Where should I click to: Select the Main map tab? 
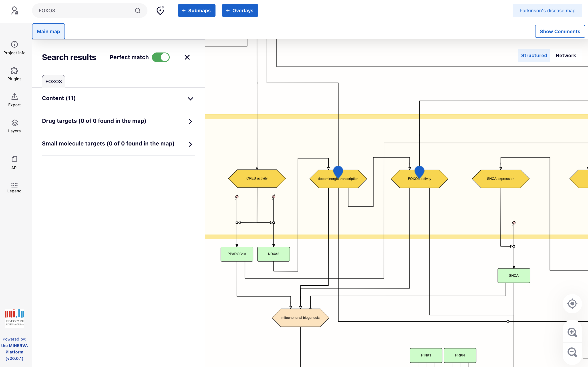48,31
